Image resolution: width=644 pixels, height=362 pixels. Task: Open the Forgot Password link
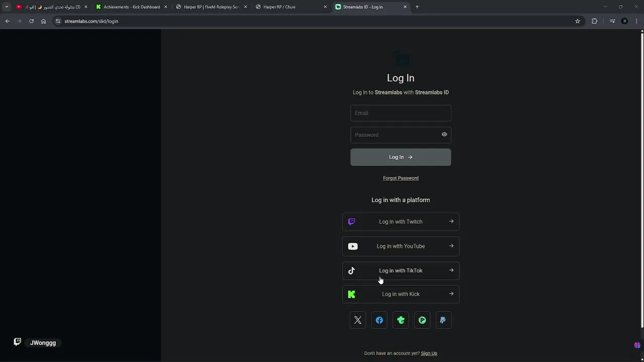400,178
